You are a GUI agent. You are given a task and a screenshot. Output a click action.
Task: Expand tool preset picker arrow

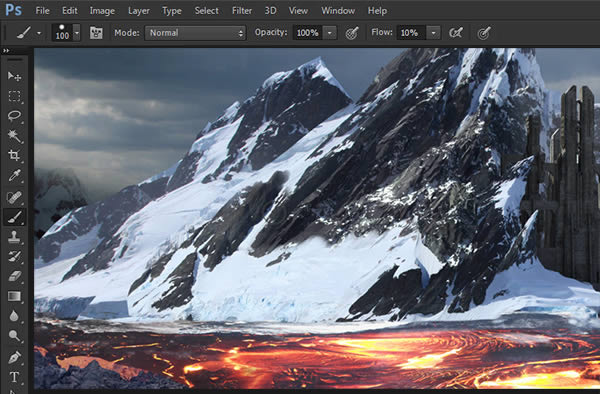39,33
